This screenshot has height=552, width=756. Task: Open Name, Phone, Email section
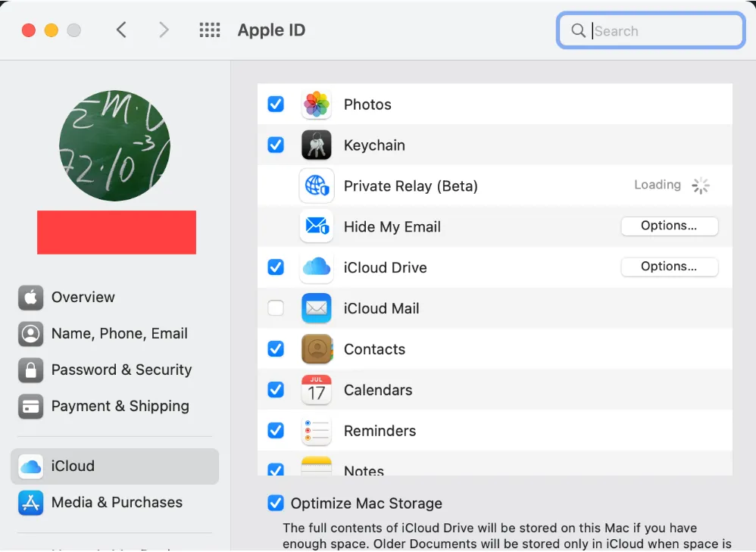(x=114, y=334)
